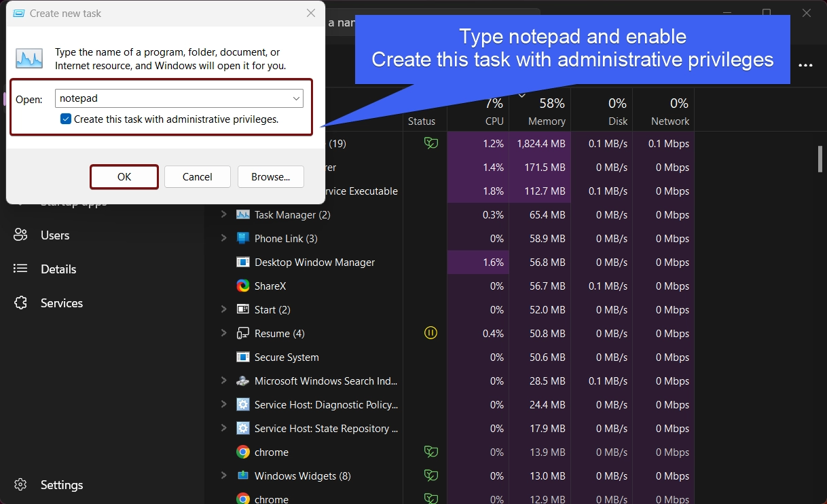Click the process list vertical scrollbar thumb

coord(820,158)
